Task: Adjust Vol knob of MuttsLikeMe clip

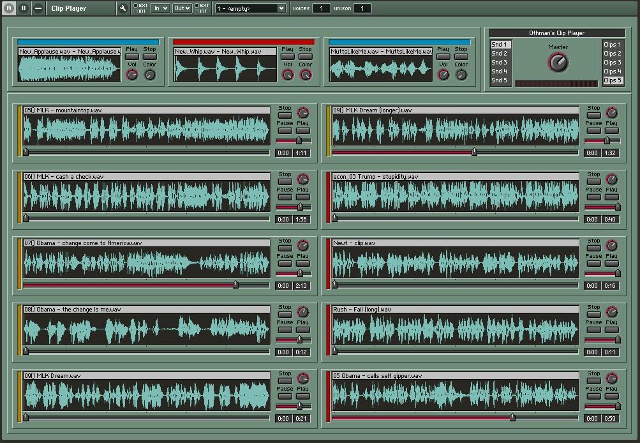Action: pos(443,75)
